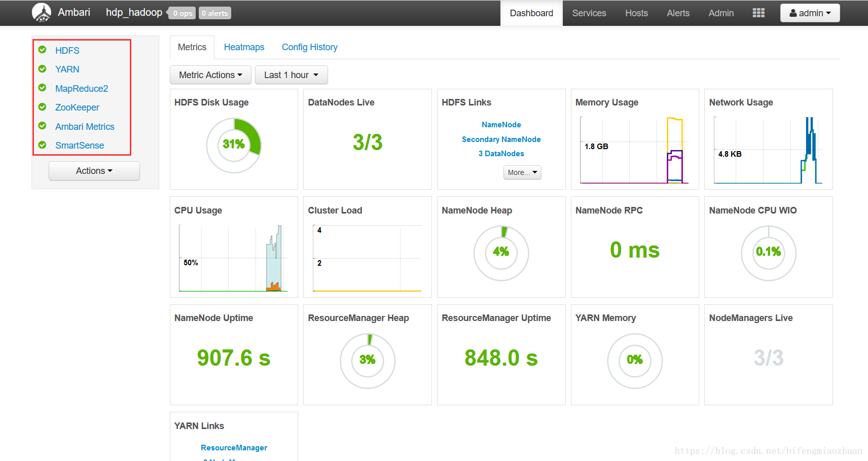Image resolution: width=868 pixels, height=461 pixels.
Task: Go to the Hosts page
Action: (x=636, y=13)
